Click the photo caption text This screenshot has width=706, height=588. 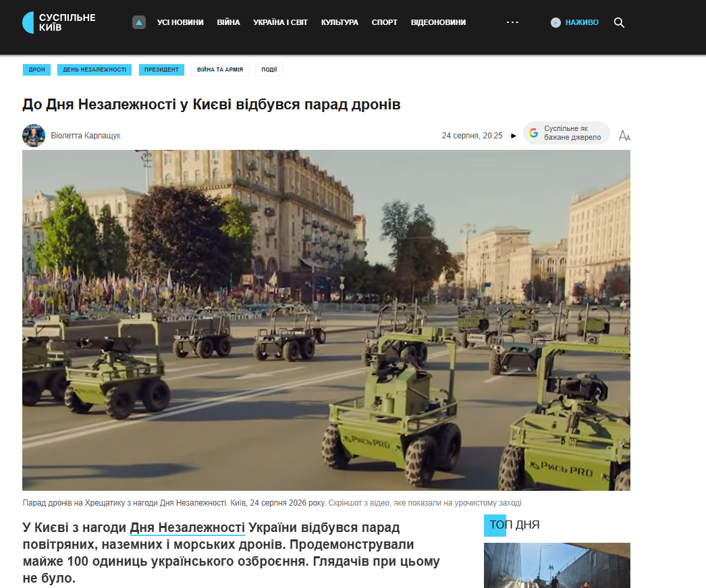click(x=272, y=503)
